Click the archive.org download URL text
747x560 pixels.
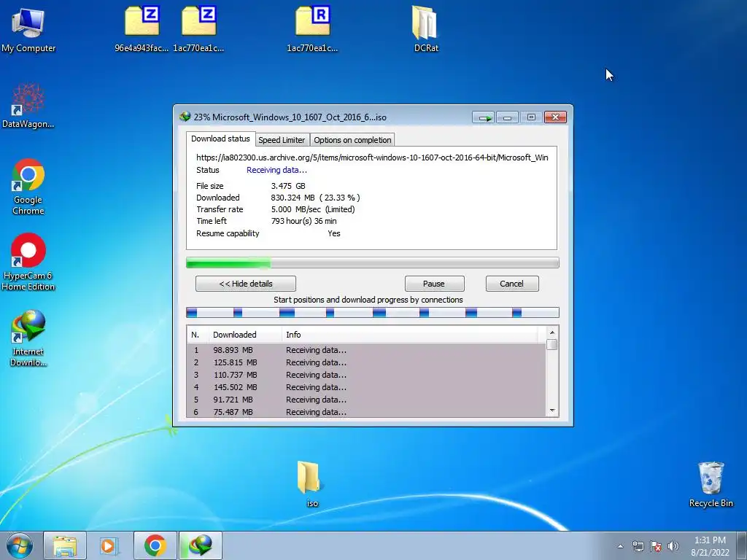coord(372,157)
